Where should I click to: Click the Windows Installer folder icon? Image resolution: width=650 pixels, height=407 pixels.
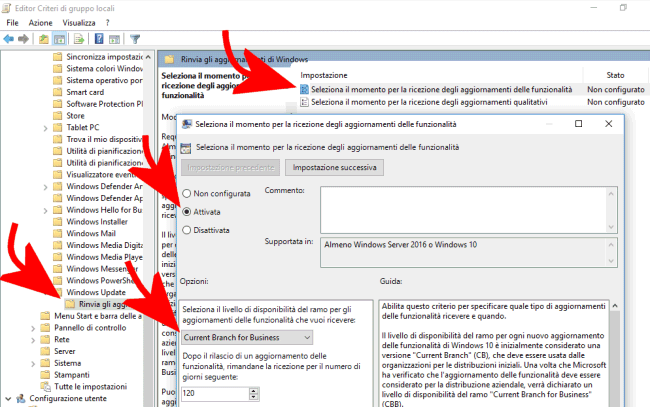coord(58,222)
